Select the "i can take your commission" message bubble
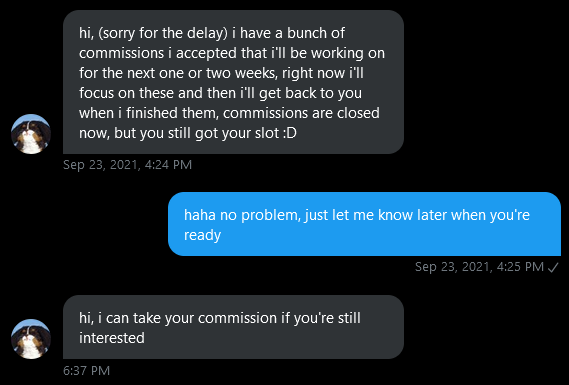 (x=233, y=327)
